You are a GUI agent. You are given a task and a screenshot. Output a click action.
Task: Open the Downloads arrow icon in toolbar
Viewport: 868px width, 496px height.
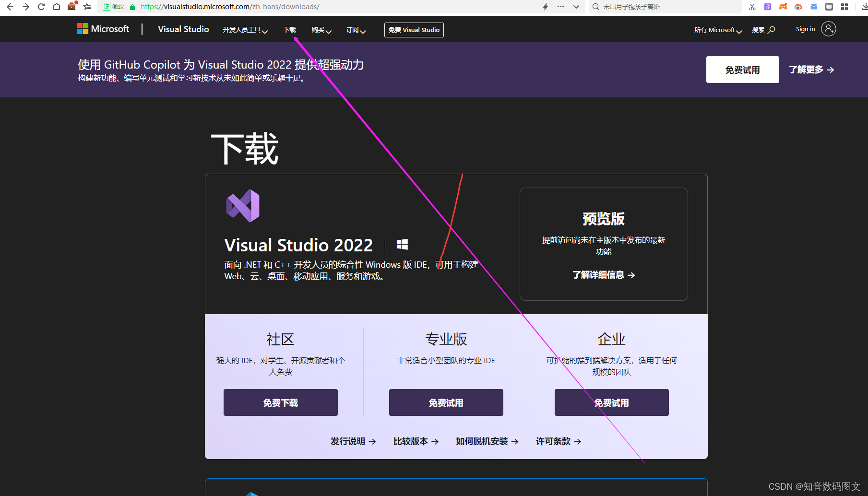point(863,7)
